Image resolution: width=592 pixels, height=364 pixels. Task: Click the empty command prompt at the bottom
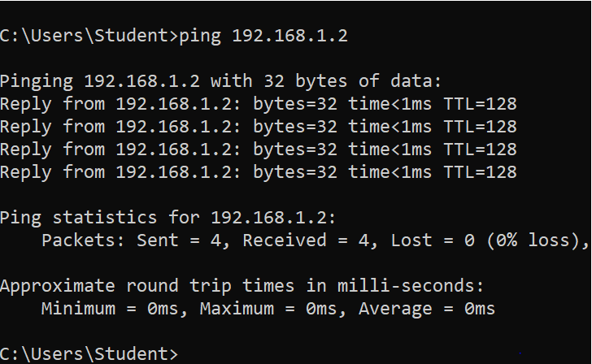coord(89,354)
